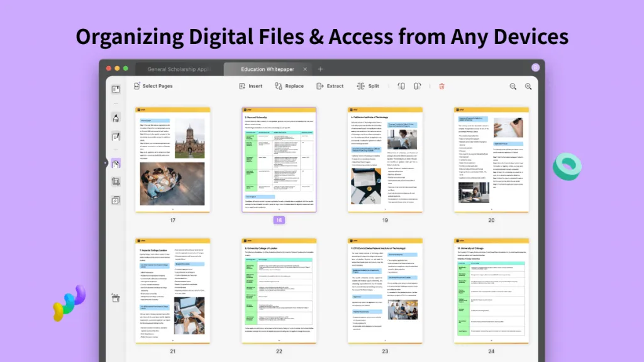Image resolution: width=644 pixels, height=362 pixels.
Task: Rotate selected page counterclockwise
Action: point(401,86)
